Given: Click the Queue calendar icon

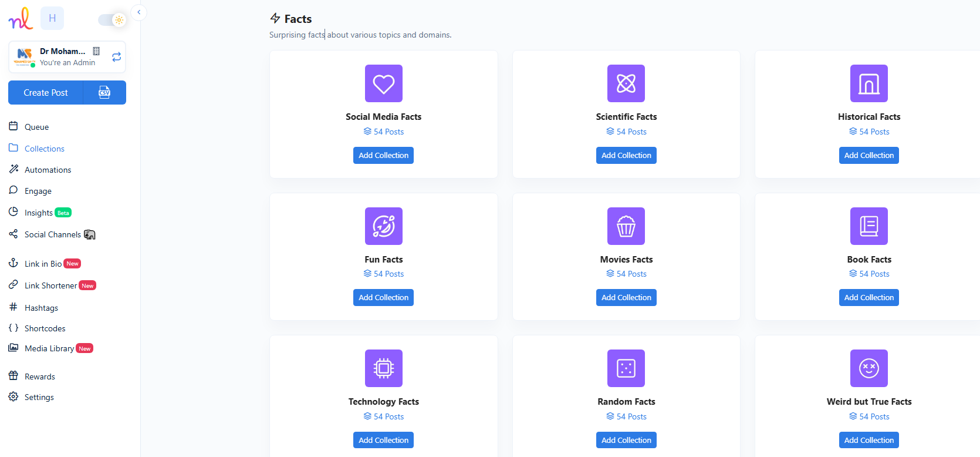Looking at the screenshot, I should 13,126.
